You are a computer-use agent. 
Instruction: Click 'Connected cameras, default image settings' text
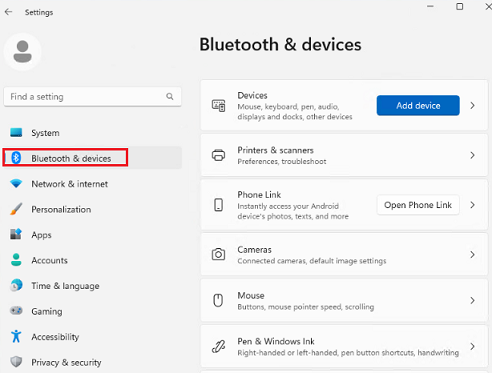point(312,261)
